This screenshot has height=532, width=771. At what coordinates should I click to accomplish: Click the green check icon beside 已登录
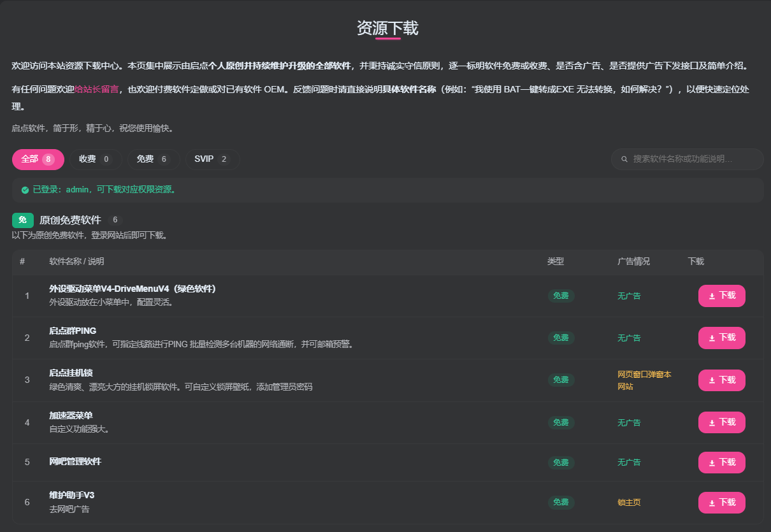point(25,190)
